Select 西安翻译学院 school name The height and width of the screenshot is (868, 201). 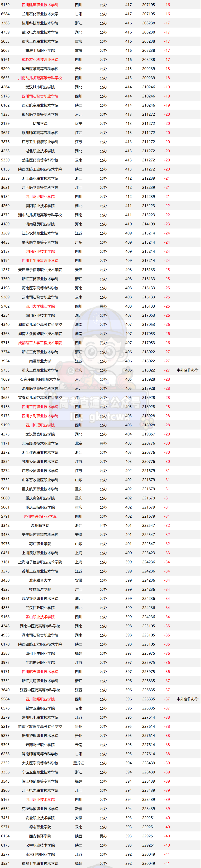(40, 836)
